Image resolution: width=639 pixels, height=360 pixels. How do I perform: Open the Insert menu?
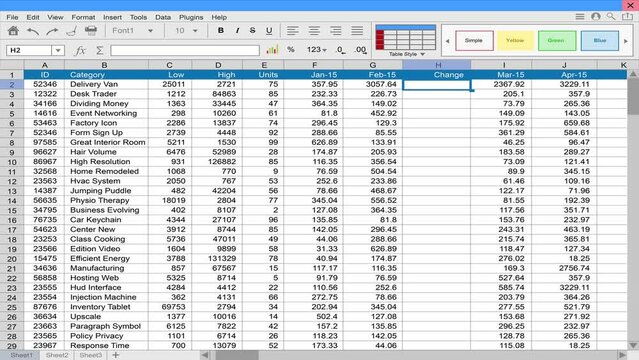tap(112, 17)
